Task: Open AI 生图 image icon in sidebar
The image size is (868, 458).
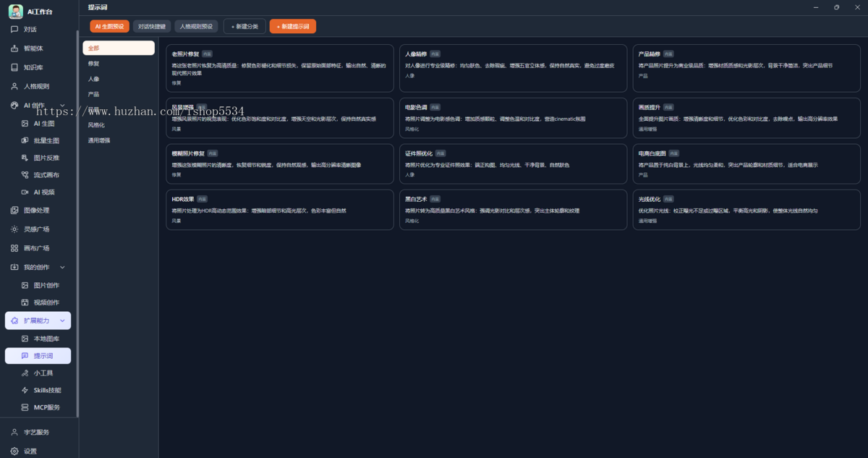Action: pos(25,124)
